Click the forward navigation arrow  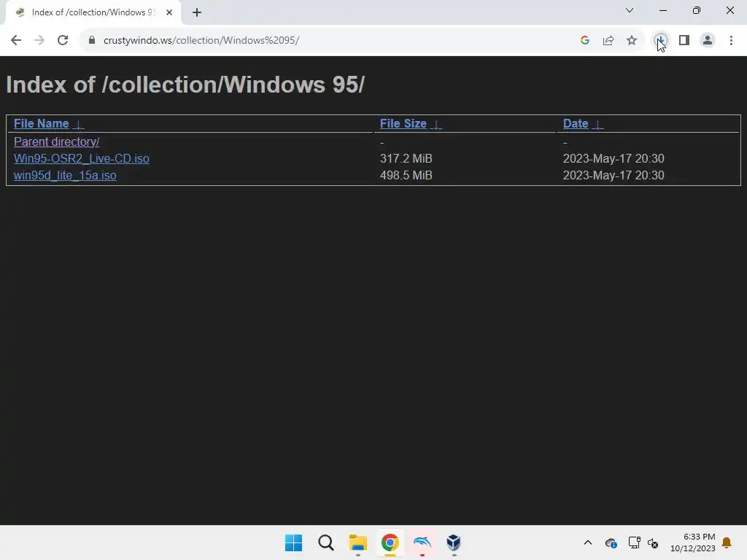pos(39,41)
